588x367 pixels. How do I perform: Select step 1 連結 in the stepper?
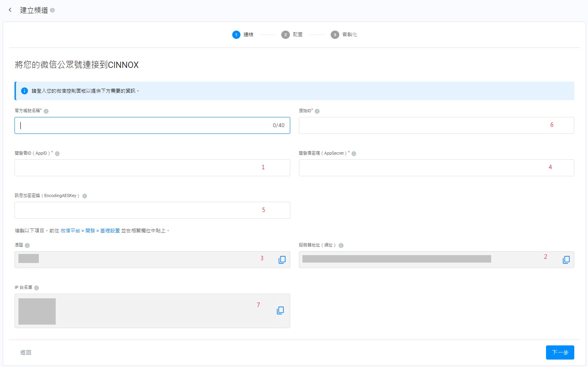[x=243, y=35]
